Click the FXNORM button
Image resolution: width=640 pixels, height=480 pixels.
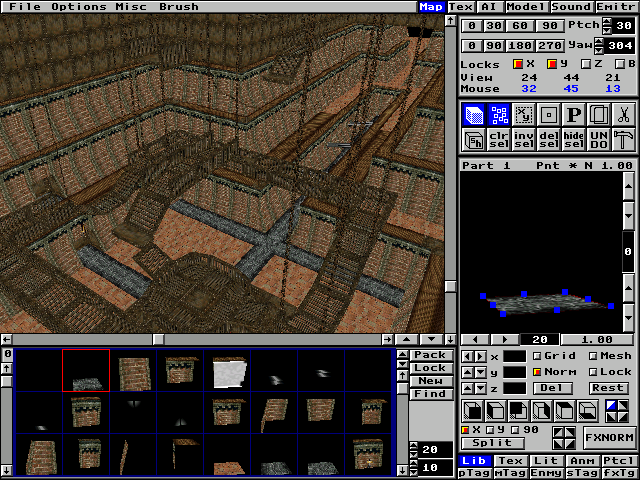(609, 437)
